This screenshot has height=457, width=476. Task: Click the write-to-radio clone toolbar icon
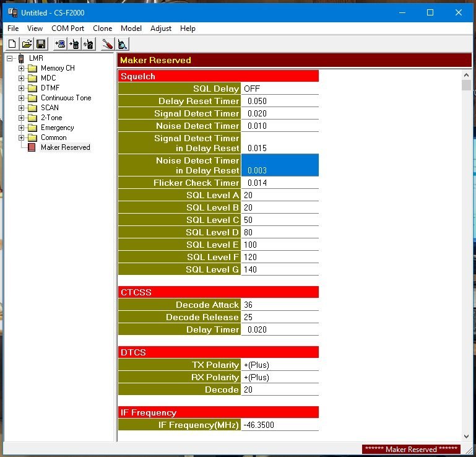(x=74, y=44)
